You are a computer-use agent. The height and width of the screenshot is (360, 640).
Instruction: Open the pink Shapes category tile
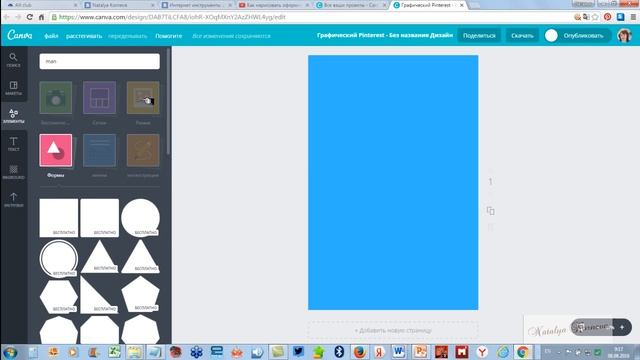pyautogui.click(x=56, y=150)
